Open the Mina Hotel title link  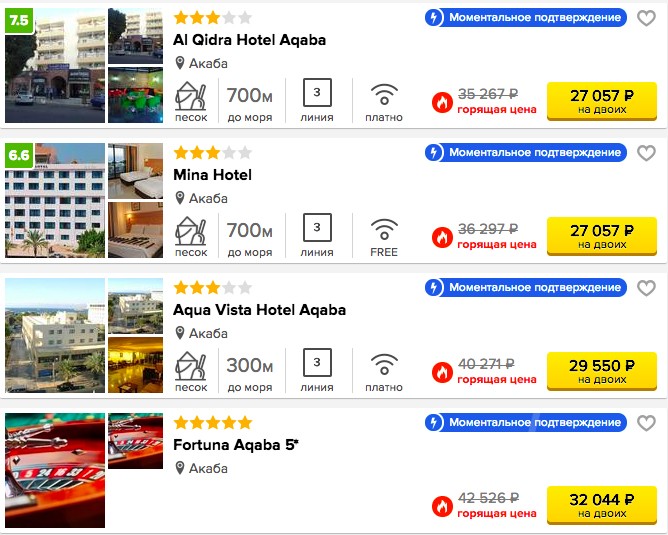(x=212, y=175)
